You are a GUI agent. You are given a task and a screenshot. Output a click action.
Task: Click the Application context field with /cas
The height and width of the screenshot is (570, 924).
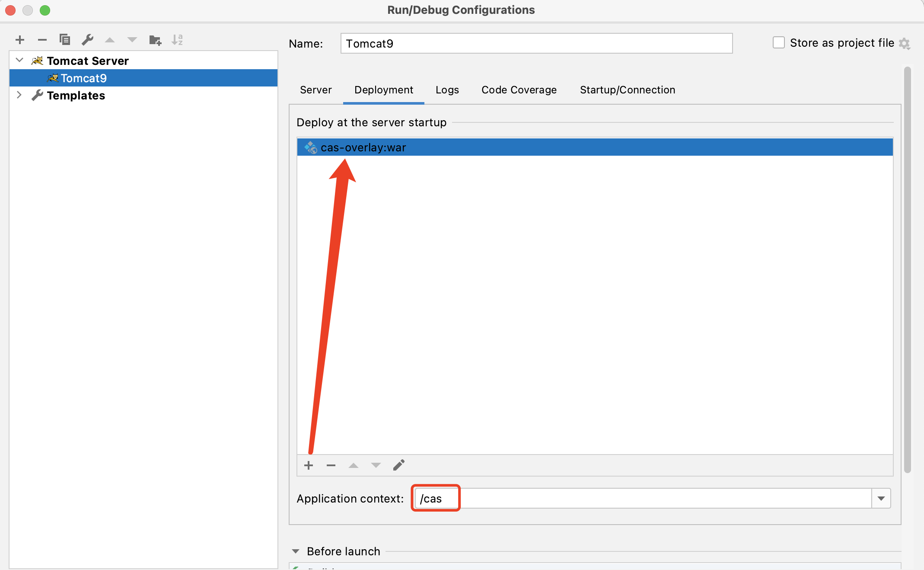[643, 498]
